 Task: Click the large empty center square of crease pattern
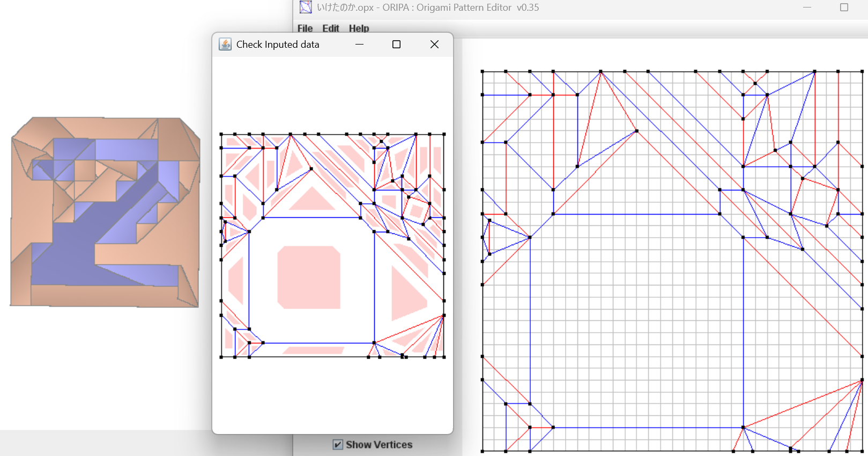pos(636,322)
